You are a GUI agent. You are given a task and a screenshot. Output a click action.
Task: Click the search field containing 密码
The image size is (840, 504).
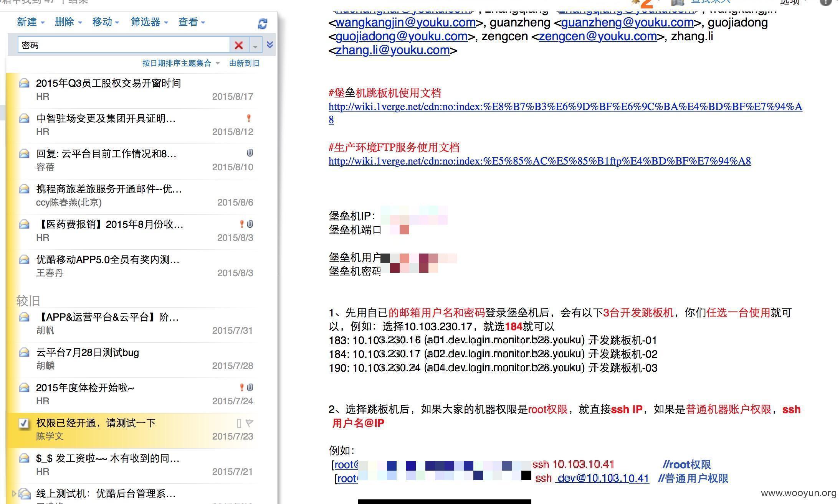(124, 45)
